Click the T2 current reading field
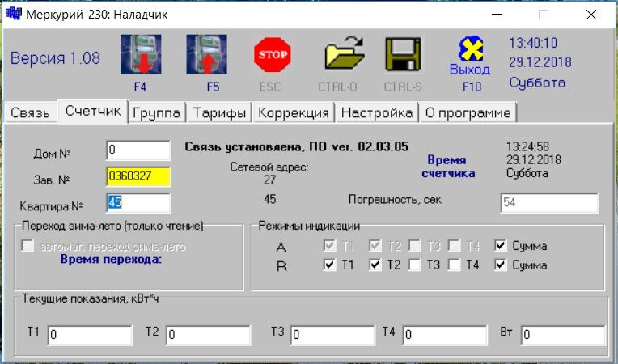The width and height of the screenshot is (618, 364). (208, 335)
